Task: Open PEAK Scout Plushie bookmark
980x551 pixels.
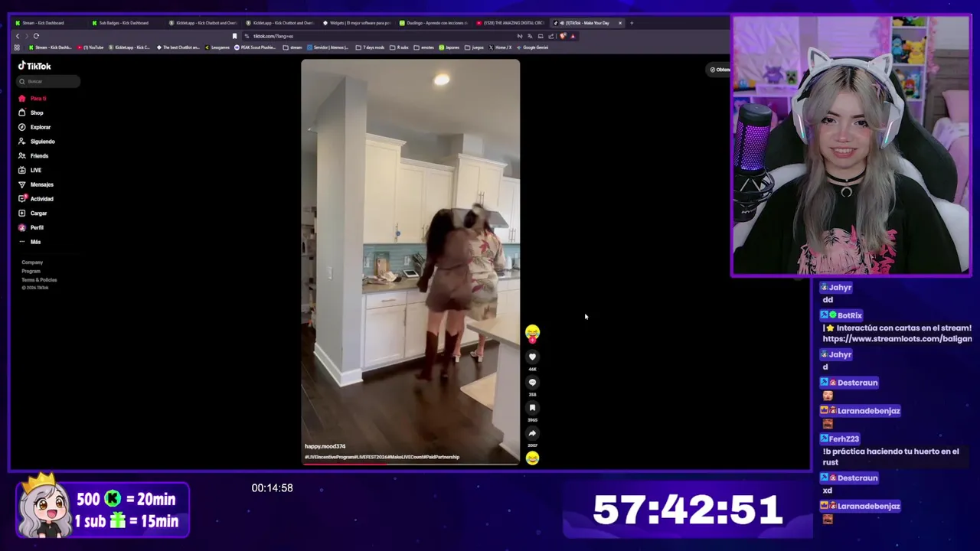Action: point(255,47)
